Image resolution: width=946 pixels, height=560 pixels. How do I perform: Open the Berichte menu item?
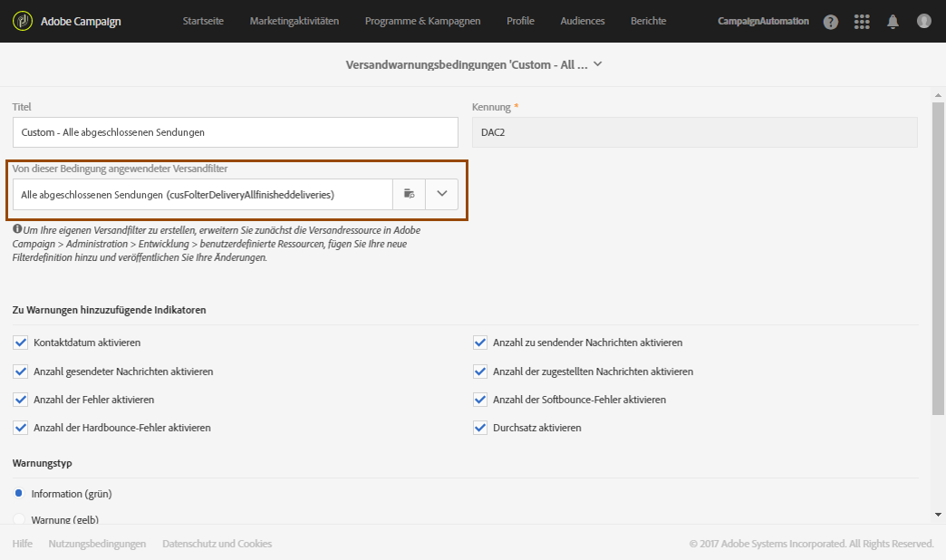648,21
